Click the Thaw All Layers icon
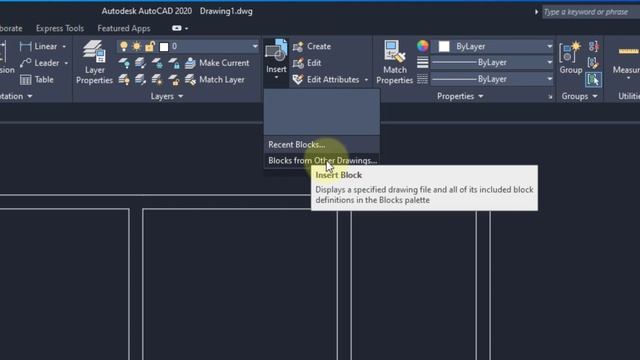 (x=157, y=80)
